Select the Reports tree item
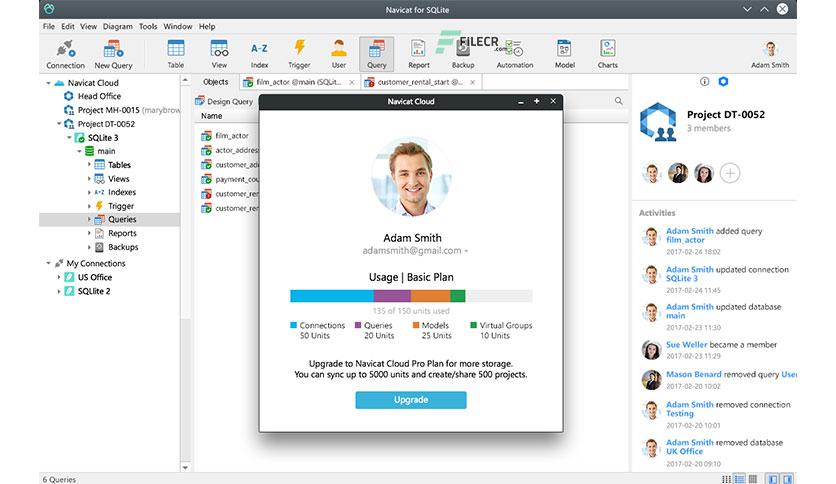The width and height of the screenshot is (836, 484). (x=122, y=233)
